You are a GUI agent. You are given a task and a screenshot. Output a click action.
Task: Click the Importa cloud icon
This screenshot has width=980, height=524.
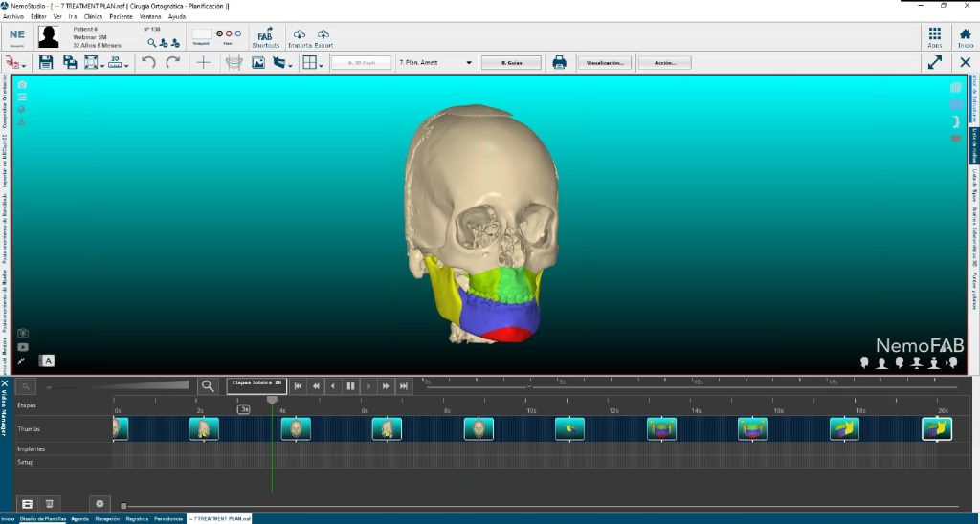[x=300, y=37]
